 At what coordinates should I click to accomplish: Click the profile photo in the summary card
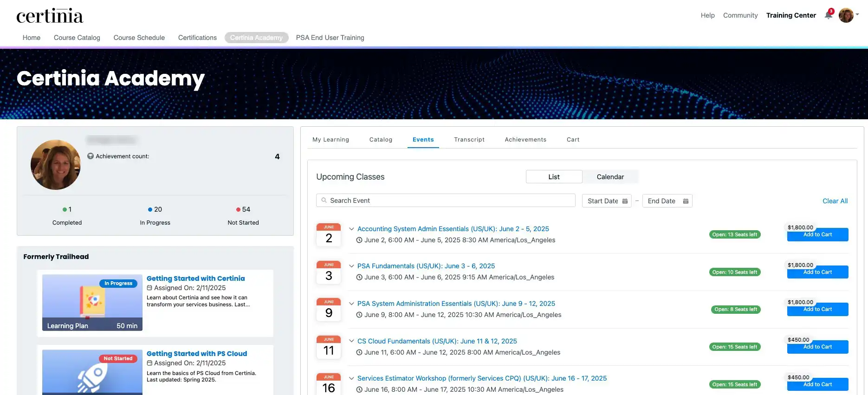pyautogui.click(x=56, y=165)
